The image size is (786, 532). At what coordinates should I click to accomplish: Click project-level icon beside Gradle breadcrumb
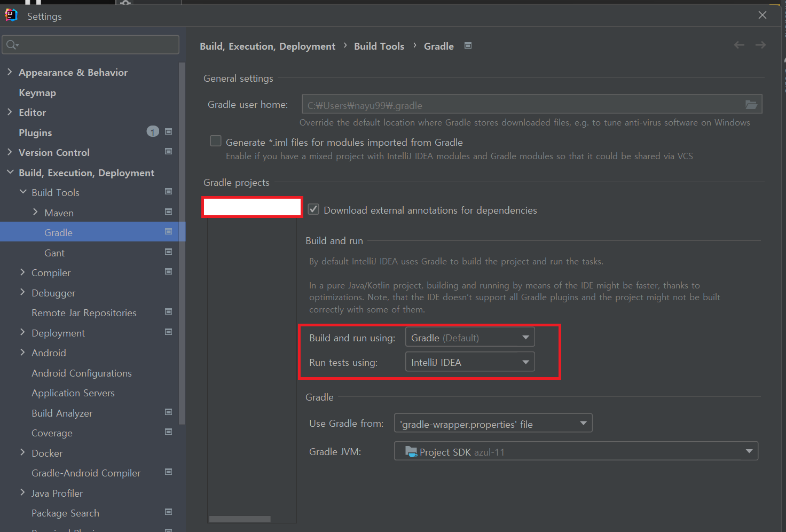pyautogui.click(x=468, y=45)
